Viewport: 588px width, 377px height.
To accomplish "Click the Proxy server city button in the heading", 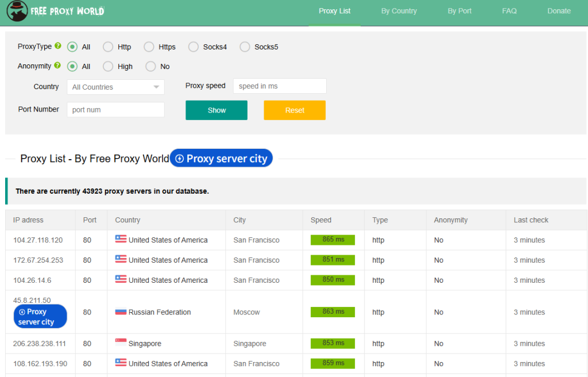I will click(221, 159).
